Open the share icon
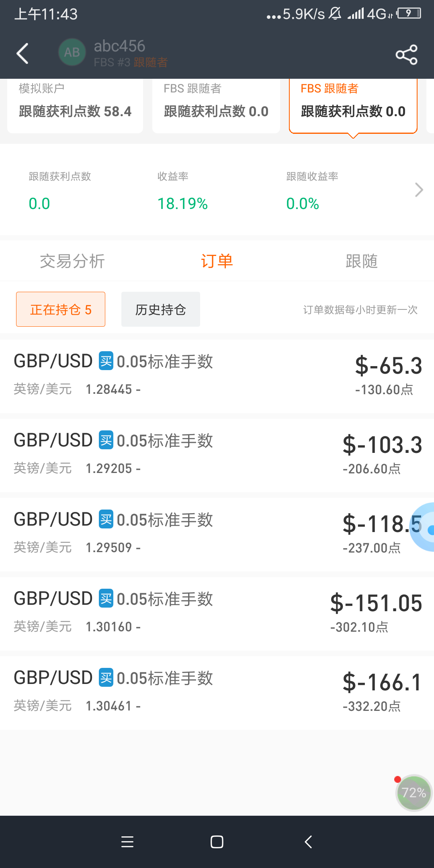Viewport: 434px width, 868px height. pyautogui.click(x=407, y=55)
